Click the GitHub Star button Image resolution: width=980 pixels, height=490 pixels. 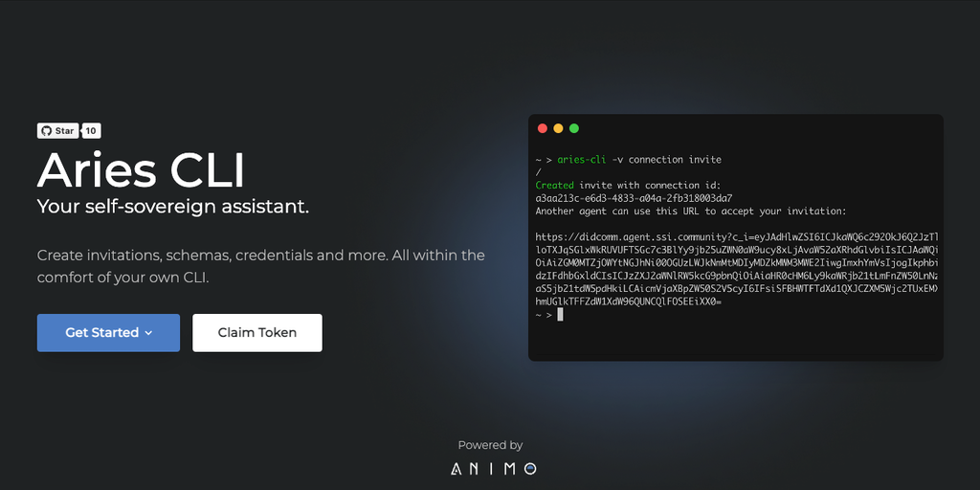point(57,131)
